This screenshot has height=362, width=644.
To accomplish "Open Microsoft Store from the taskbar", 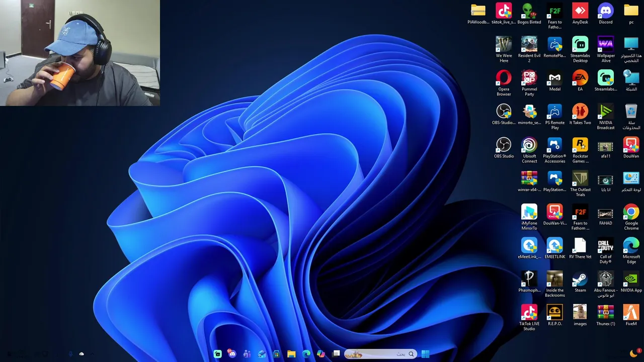I will tap(277, 354).
